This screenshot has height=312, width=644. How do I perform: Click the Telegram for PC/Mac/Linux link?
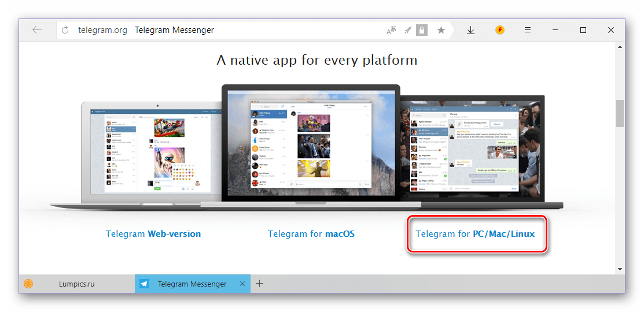coord(475,234)
